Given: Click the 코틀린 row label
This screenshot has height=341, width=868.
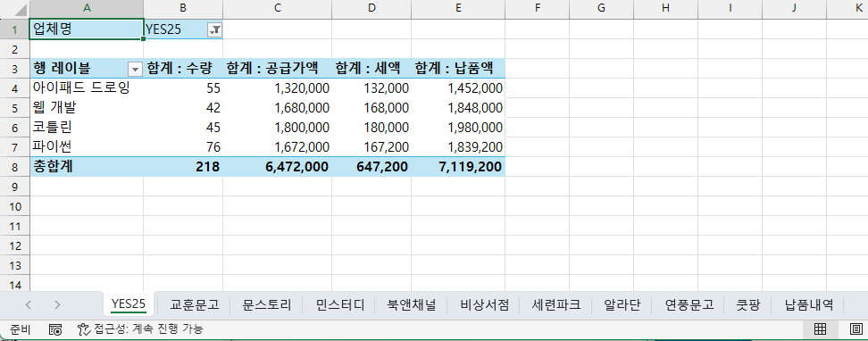Looking at the screenshot, I should click(87, 128).
